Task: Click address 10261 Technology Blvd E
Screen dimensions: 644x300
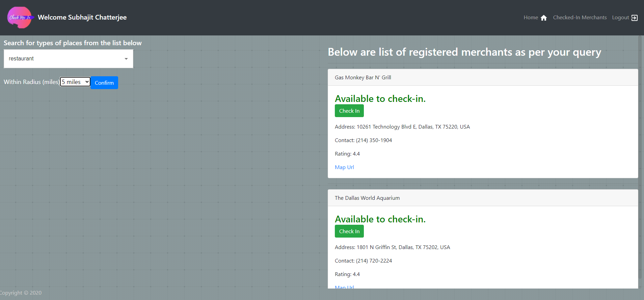Action: (402, 127)
